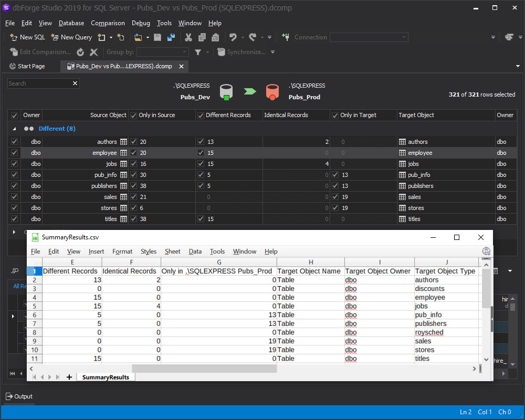Screen dimensions: 525x420
Task: Toggle the select-all checkbox in header
Action: [14, 115]
